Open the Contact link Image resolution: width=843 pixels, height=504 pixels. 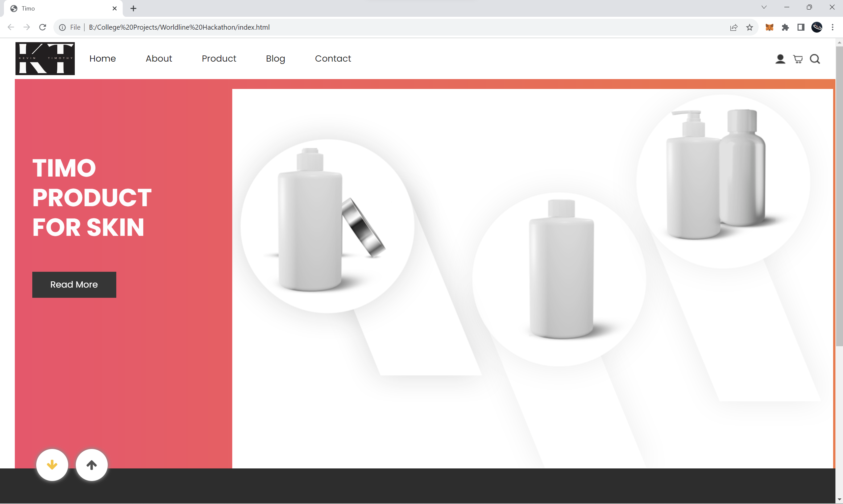click(x=332, y=58)
